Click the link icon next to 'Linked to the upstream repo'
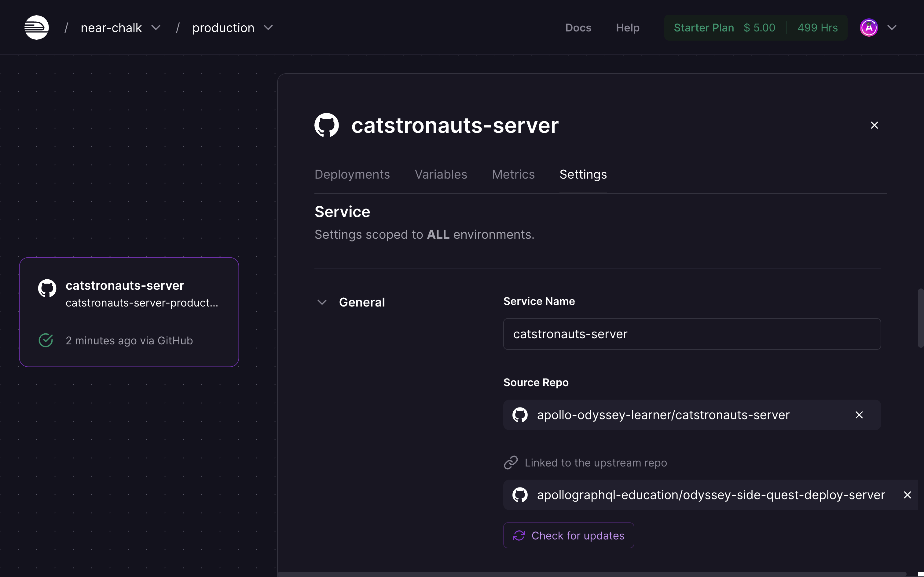This screenshot has height=577, width=924. coord(511,462)
